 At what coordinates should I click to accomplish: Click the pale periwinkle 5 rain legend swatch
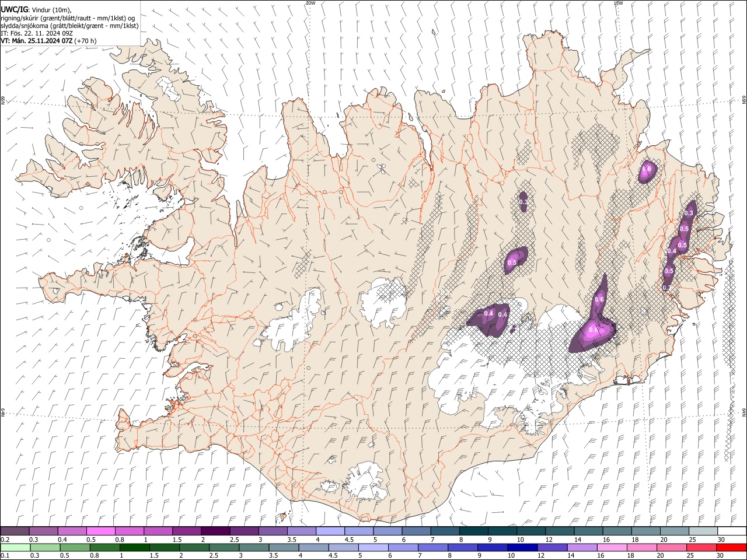[x=373, y=547]
